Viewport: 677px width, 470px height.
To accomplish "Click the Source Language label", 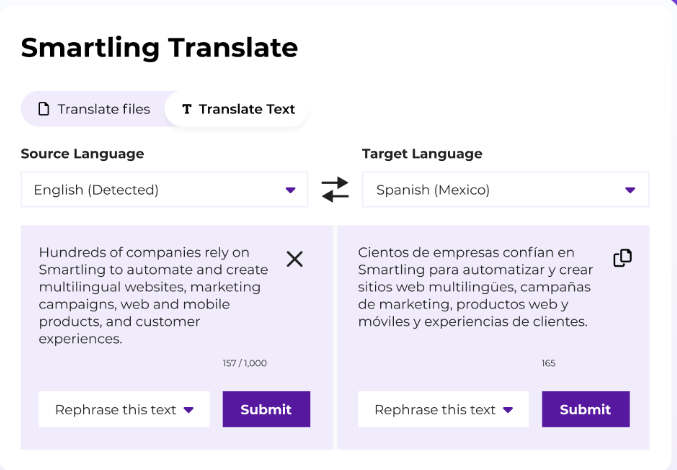I will (82, 154).
